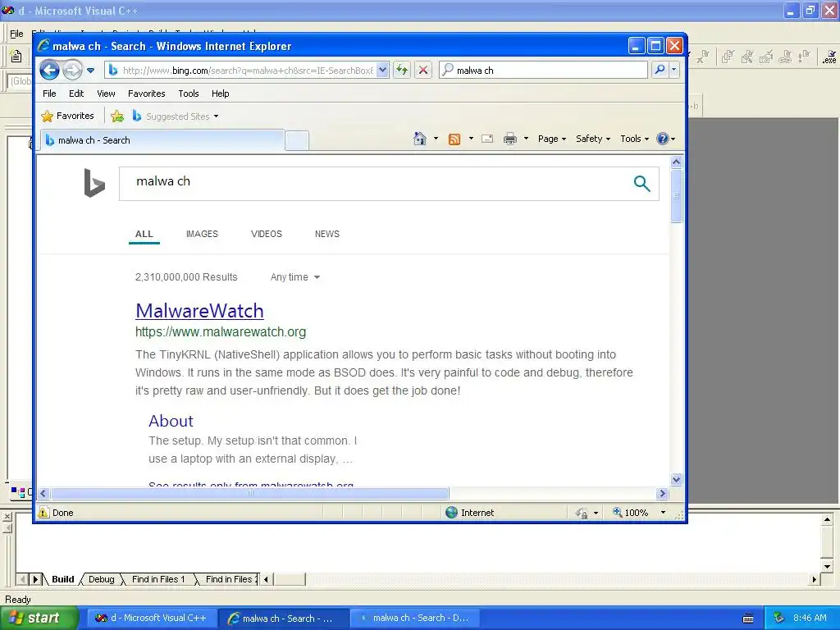The image size is (840, 630).
Task: Click the vertical scrollbar down arrow
Action: click(x=676, y=479)
